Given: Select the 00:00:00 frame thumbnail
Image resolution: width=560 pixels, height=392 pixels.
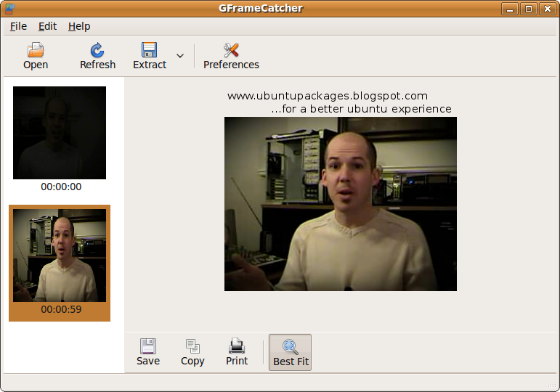Looking at the screenshot, I should pos(60,133).
